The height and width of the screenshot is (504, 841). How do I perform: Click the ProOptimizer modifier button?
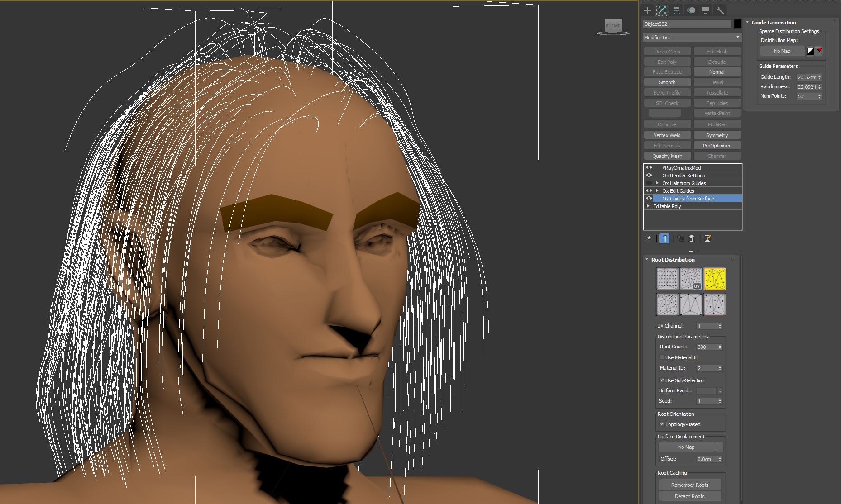tap(717, 146)
